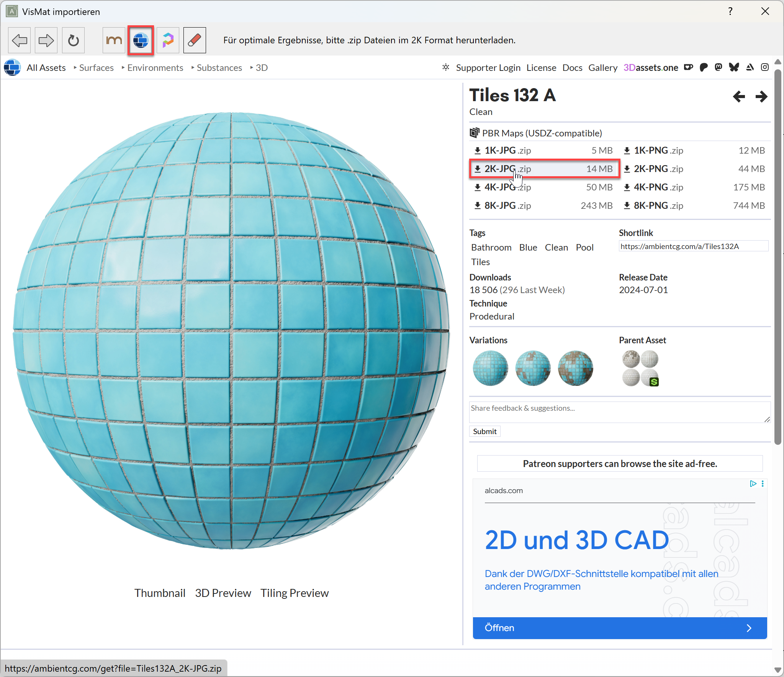The image size is (784, 677).
Task: Open the Gallery menu item
Action: click(x=602, y=68)
